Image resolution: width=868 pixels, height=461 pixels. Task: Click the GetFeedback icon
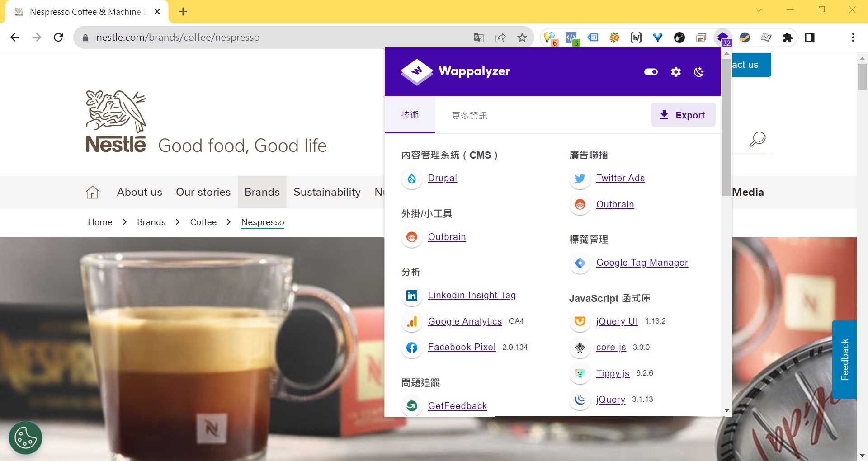coord(412,406)
